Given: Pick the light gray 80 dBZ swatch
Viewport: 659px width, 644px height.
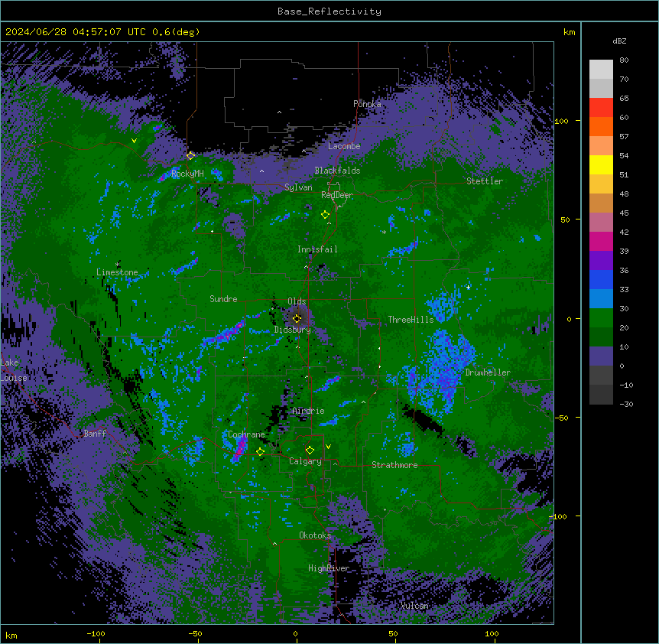Looking at the screenshot, I should 601,70.
